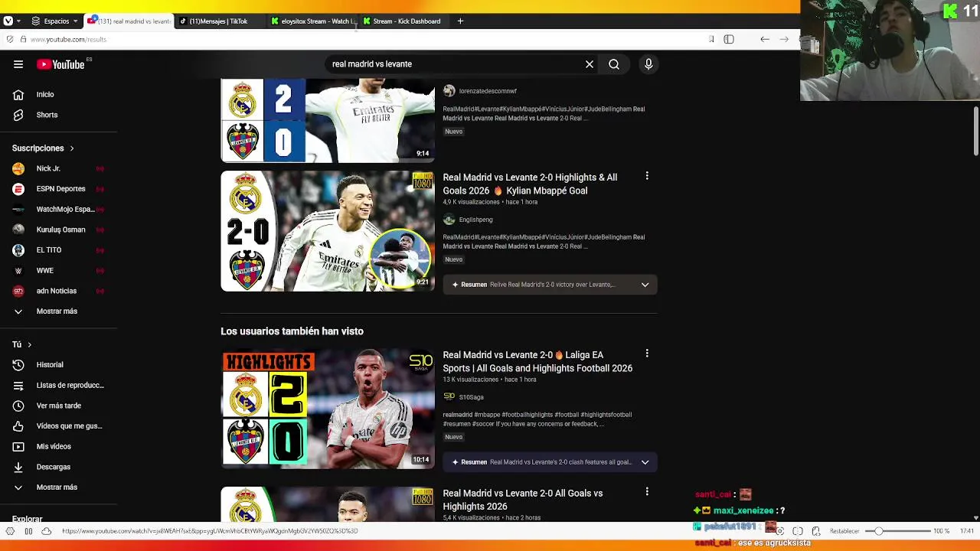
Task: Open the Vivaldi menu icon
Action: click(x=8, y=21)
